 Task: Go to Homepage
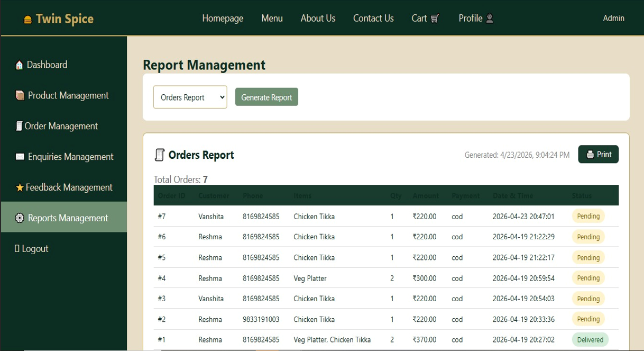[x=223, y=18]
